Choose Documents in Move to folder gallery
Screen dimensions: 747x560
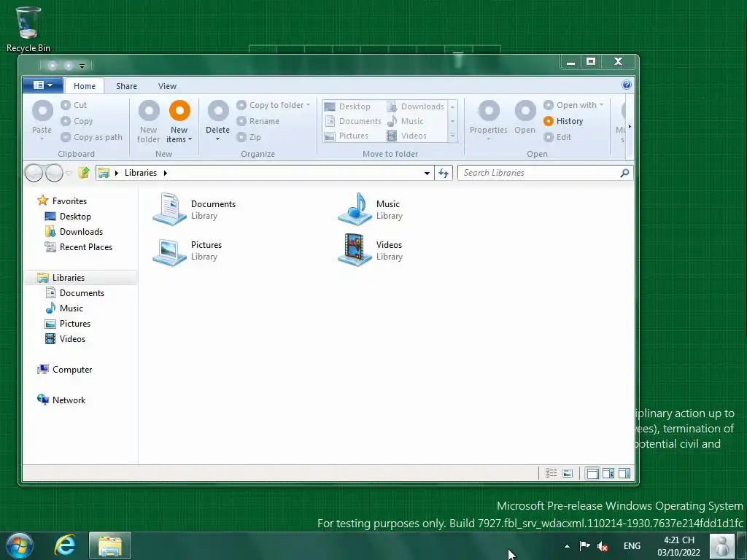(353, 121)
